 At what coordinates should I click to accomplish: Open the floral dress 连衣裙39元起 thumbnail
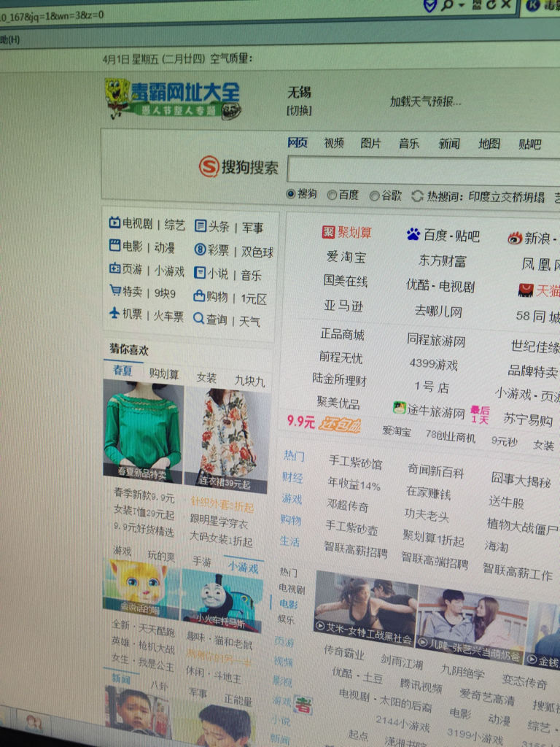point(226,440)
